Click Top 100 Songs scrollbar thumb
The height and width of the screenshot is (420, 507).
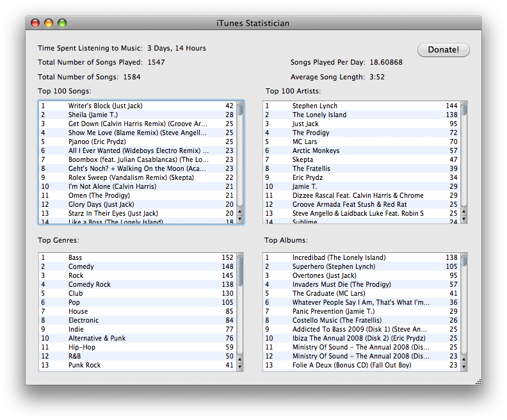point(239,109)
